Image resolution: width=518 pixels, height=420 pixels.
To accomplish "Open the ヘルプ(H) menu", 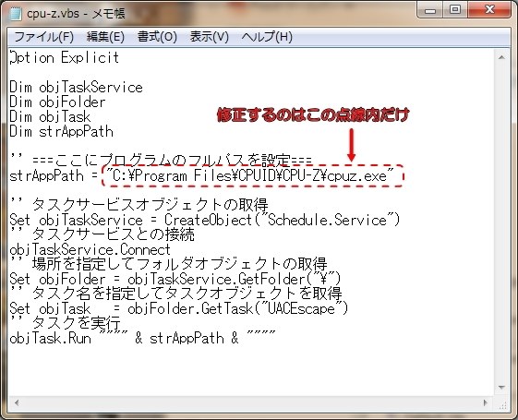I will click(x=267, y=37).
